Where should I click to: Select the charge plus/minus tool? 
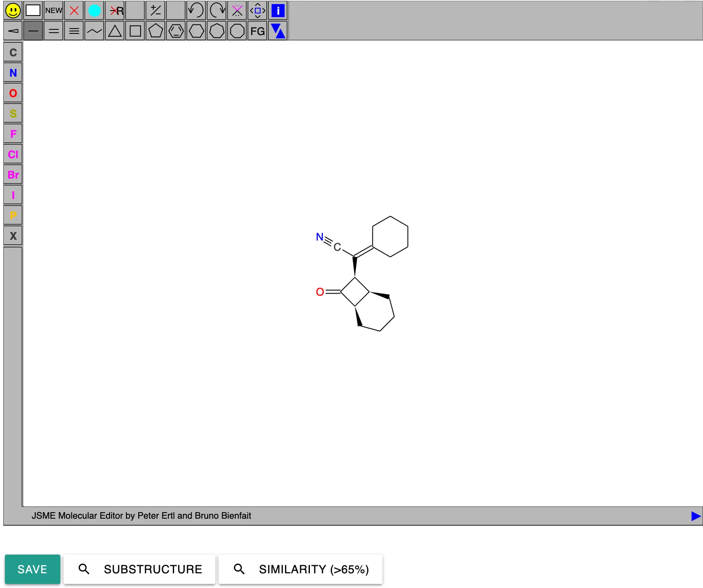coord(155,11)
